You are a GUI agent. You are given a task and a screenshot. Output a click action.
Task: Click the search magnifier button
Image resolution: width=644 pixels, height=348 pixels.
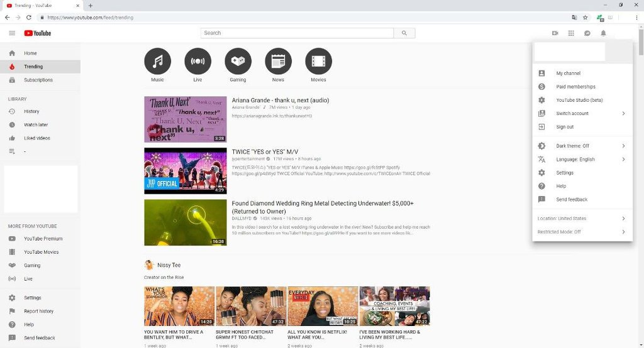point(404,33)
